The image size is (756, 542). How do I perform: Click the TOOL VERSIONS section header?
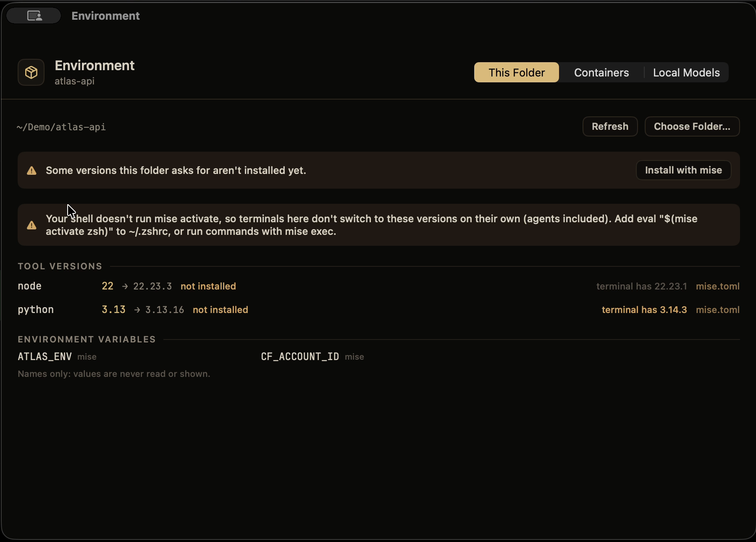point(60,266)
